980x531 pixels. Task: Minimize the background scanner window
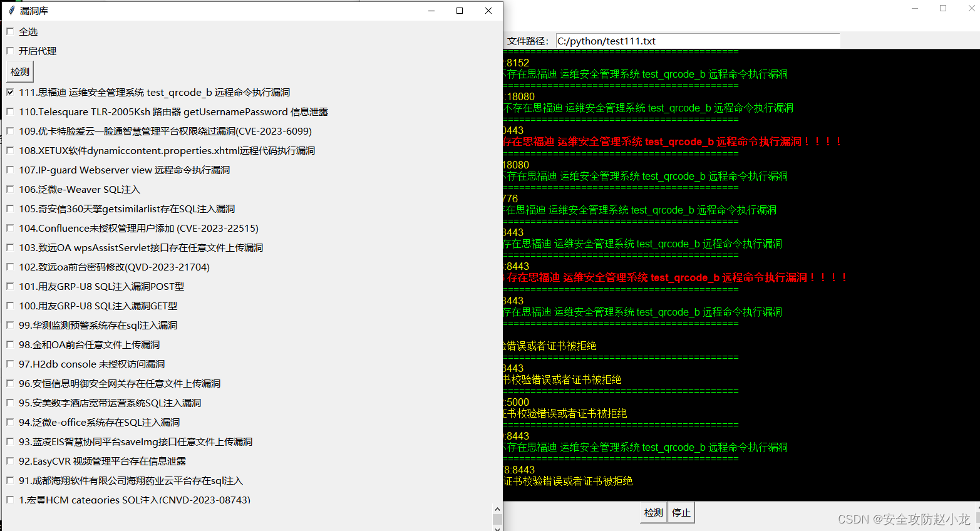915,8
